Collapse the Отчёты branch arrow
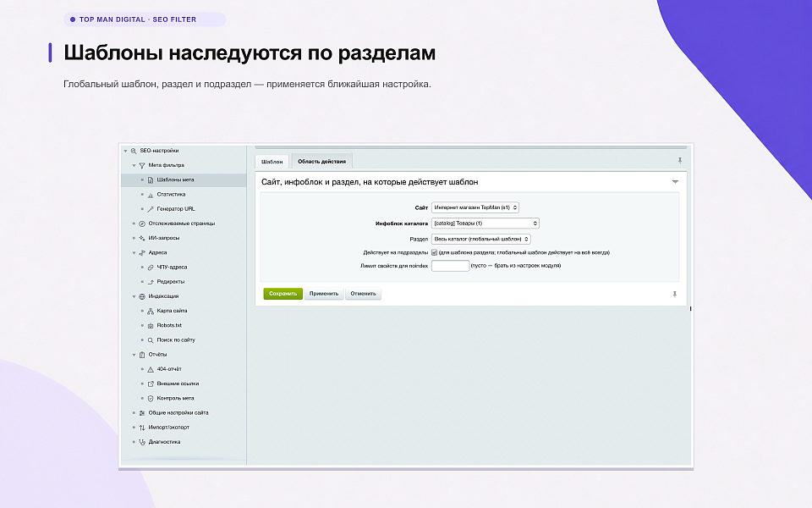Viewport: 812px width, 508px height. click(x=134, y=355)
